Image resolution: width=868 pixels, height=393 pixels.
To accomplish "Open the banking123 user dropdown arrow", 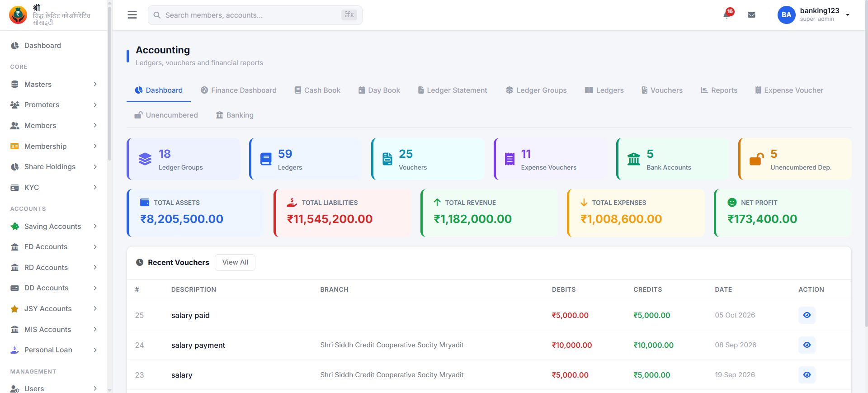I will coord(848,15).
